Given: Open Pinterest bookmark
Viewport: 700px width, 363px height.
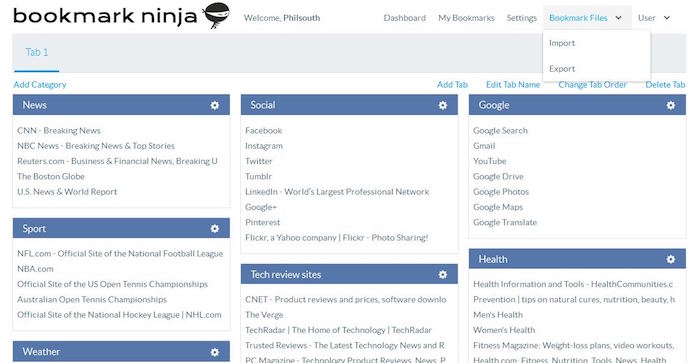Looking at the screenshot, I should (262, 222).
